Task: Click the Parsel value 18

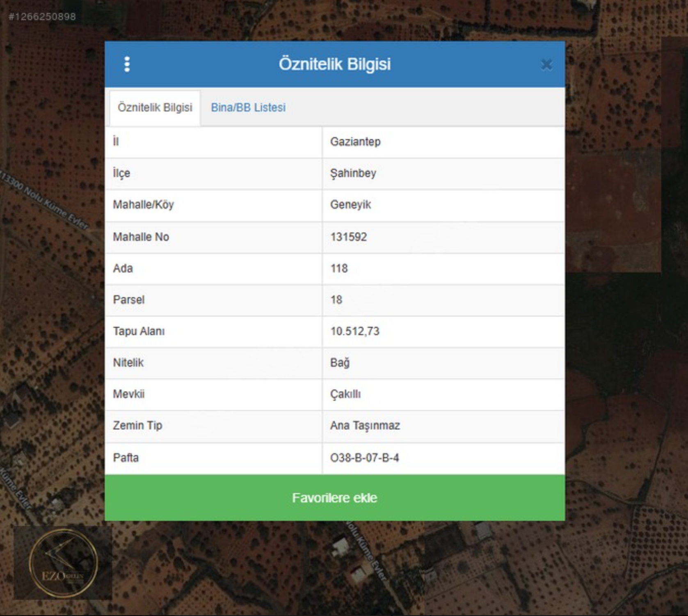Action: tap(336, 300)
